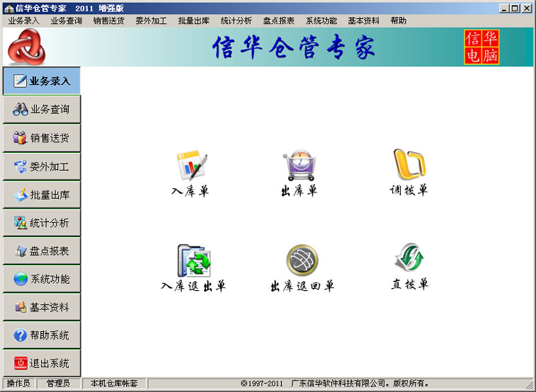Open the 销售送货 menu
The width and height of the screenshot is (536, 392).
109,21
